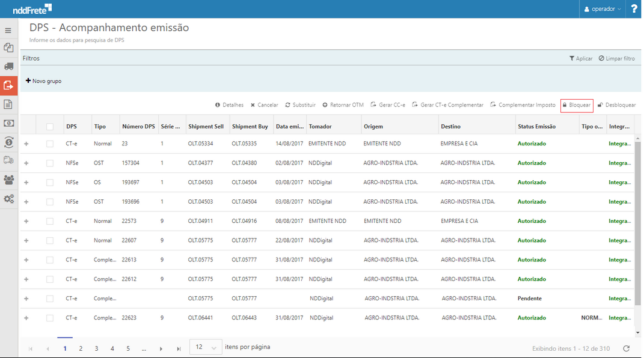Tick the checkbox for DPS number 157304
This screenshot has width=644, height=358.
[50, 163]
